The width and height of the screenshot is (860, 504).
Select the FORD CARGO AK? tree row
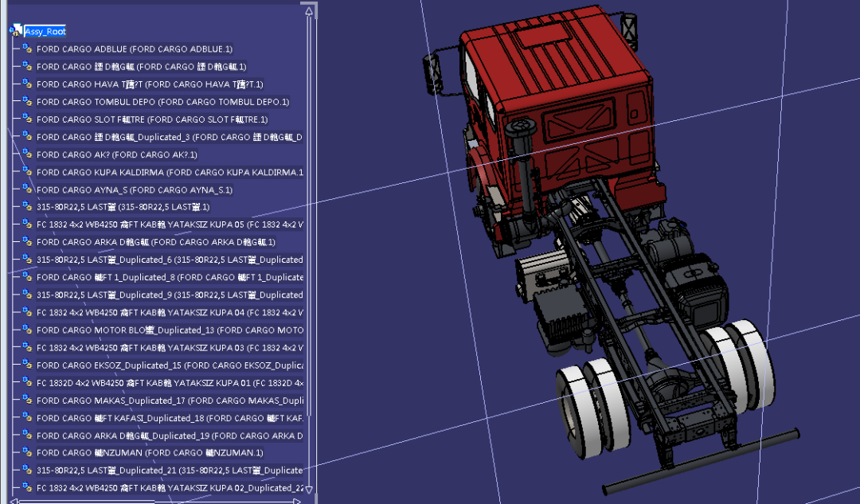click(117, 154)
